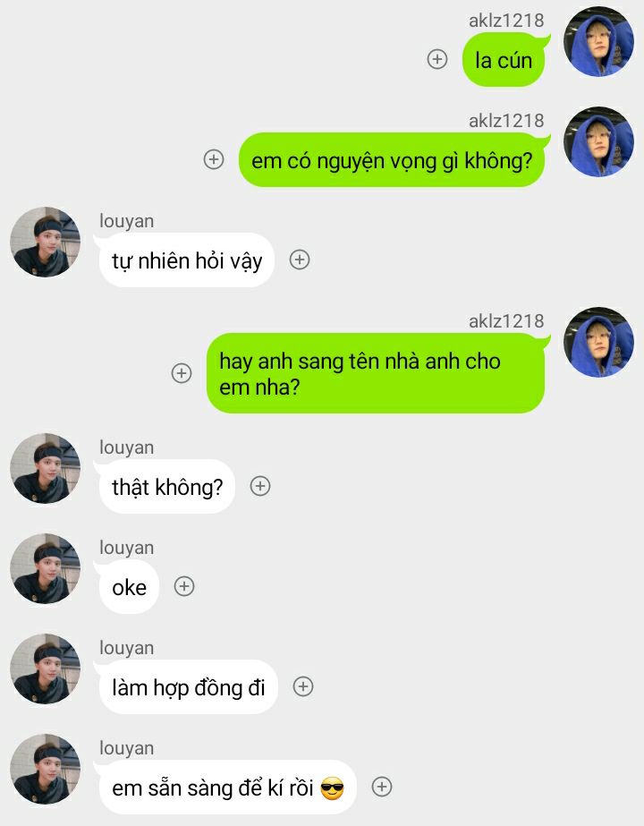Click aklz1218 avatar beside 'hay anh sang tên nhà'
This screenshot has width=644, height=826.
click(x=598, y=342)
